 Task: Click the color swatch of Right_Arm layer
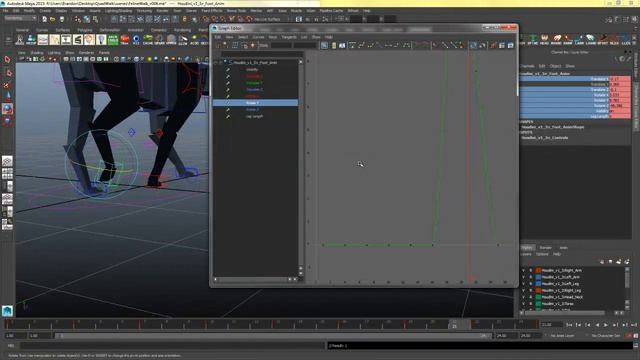click(x=538, y=270)
